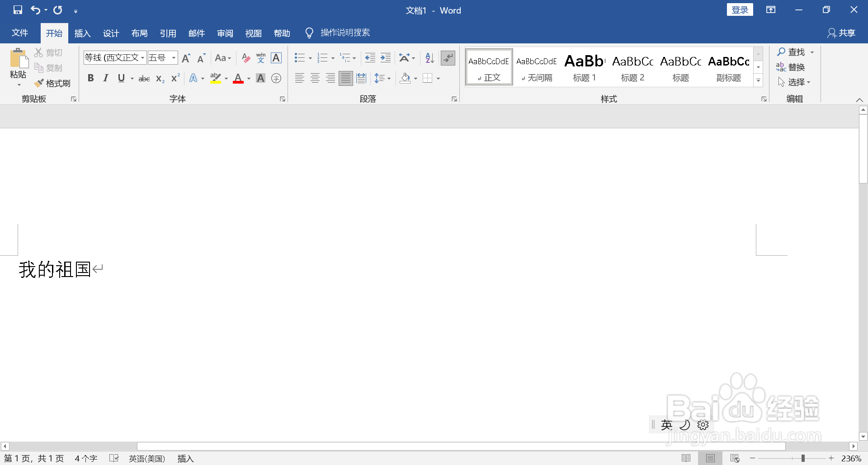This screenshot has height=465, width=868.
Task: Apply strikethrough with the abc icon
Action: point(144,79)
